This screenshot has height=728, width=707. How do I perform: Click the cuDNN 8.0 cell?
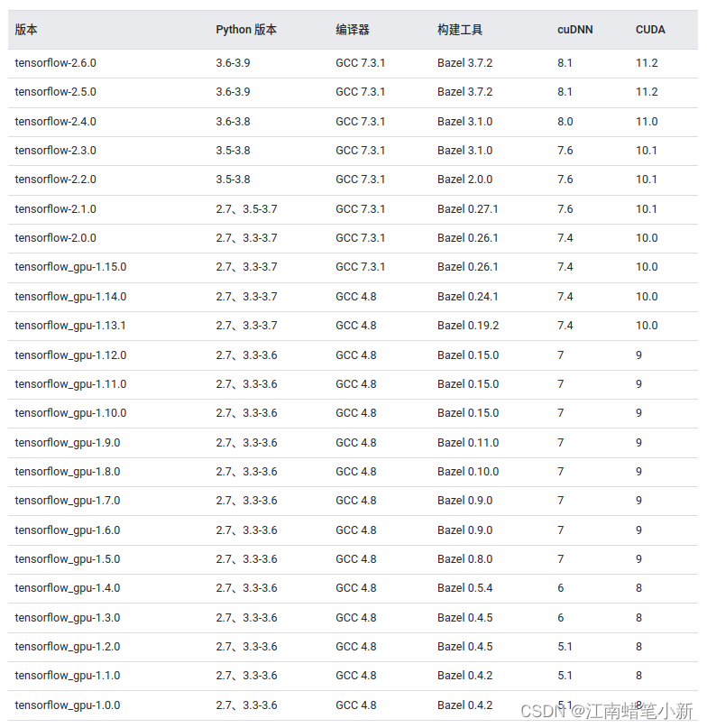coord(565,122)
